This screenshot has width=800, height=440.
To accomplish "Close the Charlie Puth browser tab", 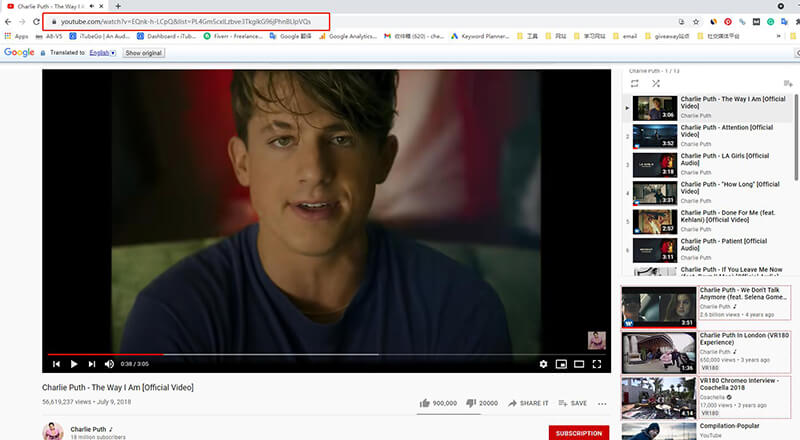I will 101,6.
